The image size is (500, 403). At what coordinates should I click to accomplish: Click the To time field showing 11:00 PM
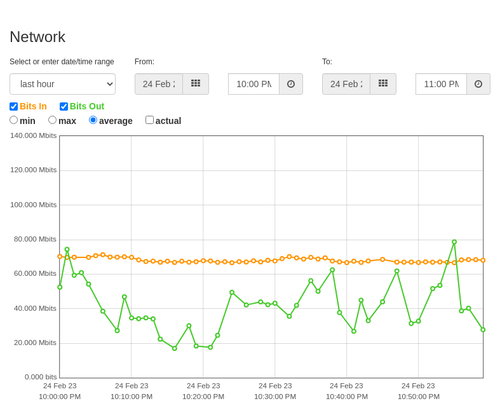click(x=441, y=84)
